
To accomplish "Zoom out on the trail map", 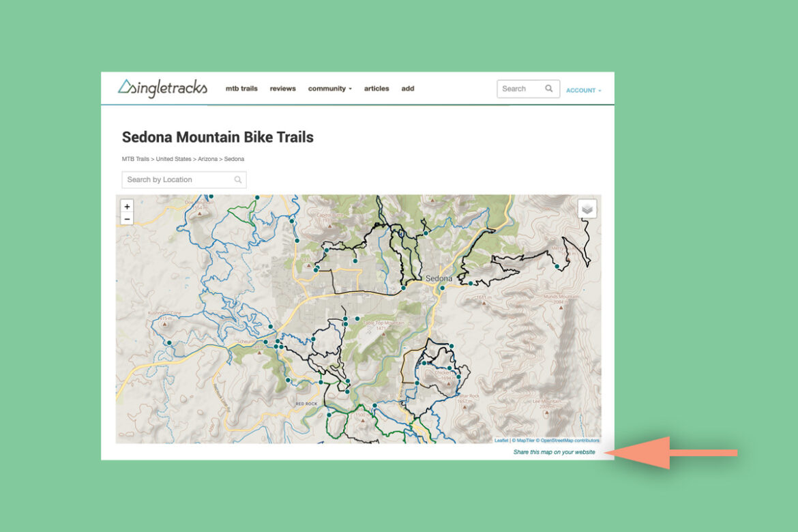I will click(127, 219).
